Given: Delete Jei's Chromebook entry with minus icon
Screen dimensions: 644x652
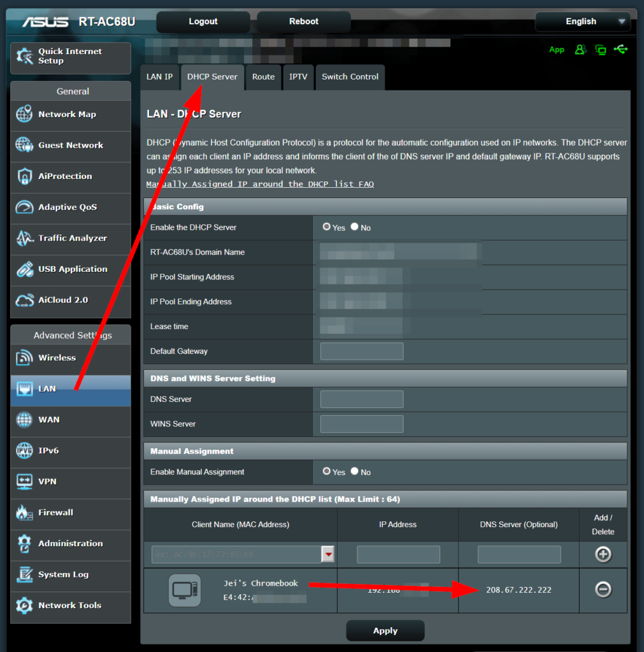Looking at the screenshot, I should point(603,589).
